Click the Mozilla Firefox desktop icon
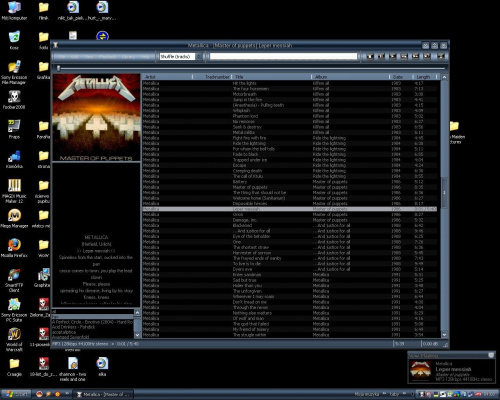This screenshot has width=500, height=400. 14,248
